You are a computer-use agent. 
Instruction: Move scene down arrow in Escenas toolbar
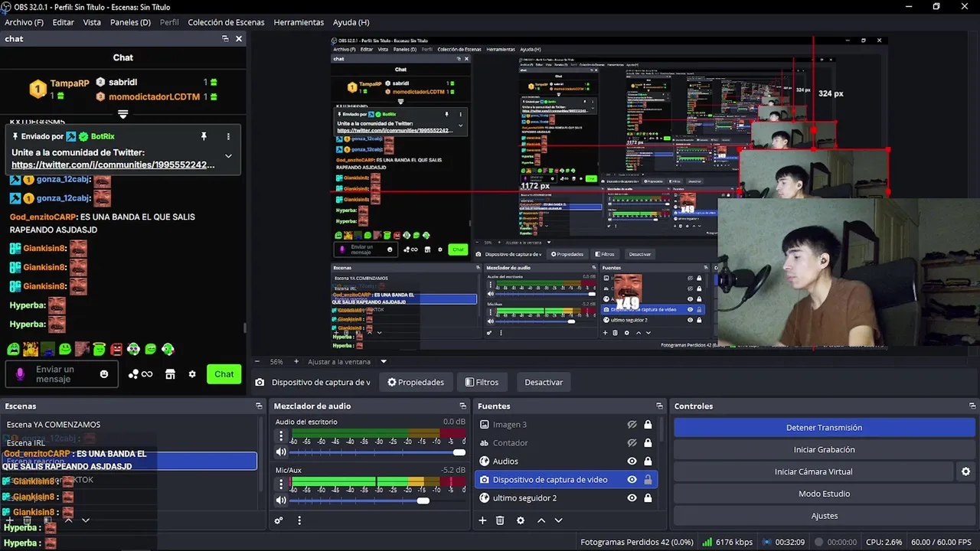[86, 520]
